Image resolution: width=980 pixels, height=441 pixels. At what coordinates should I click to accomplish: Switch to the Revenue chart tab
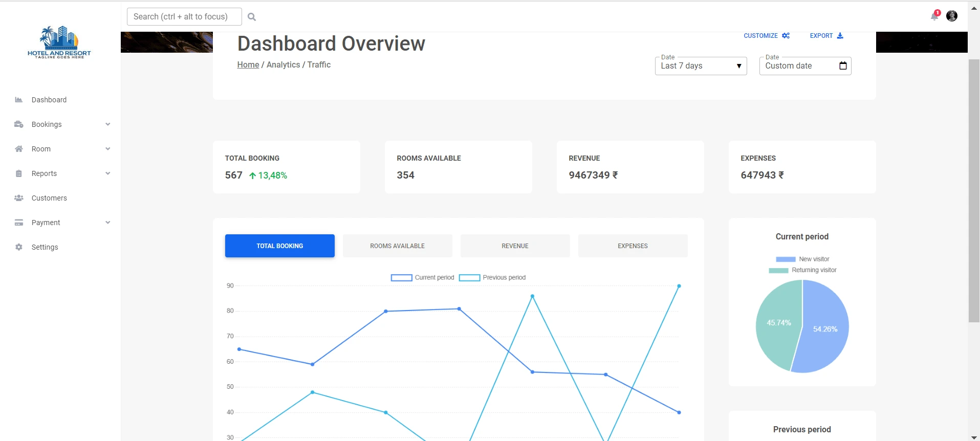tap(515, 246)
